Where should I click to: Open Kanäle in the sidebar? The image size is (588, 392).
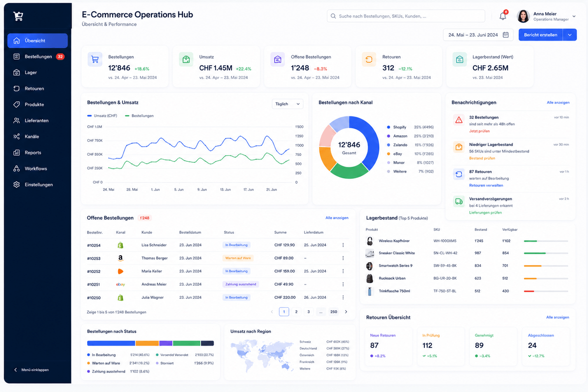tap(37, 137)
